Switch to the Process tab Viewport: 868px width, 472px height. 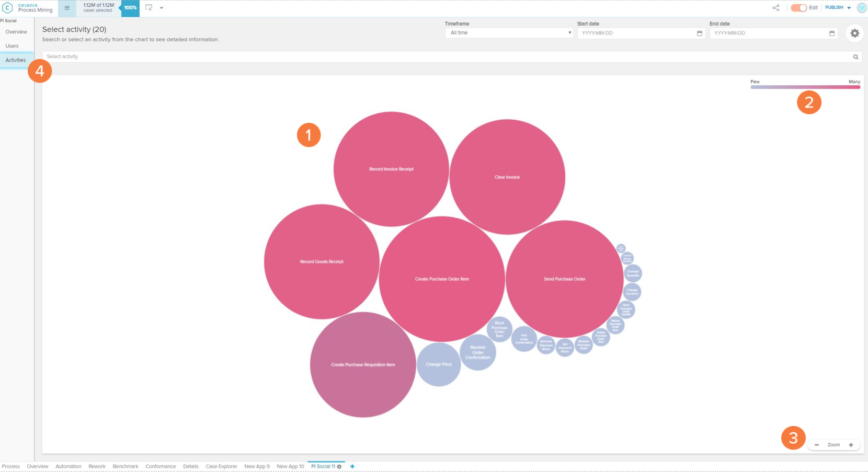point(10,466)
